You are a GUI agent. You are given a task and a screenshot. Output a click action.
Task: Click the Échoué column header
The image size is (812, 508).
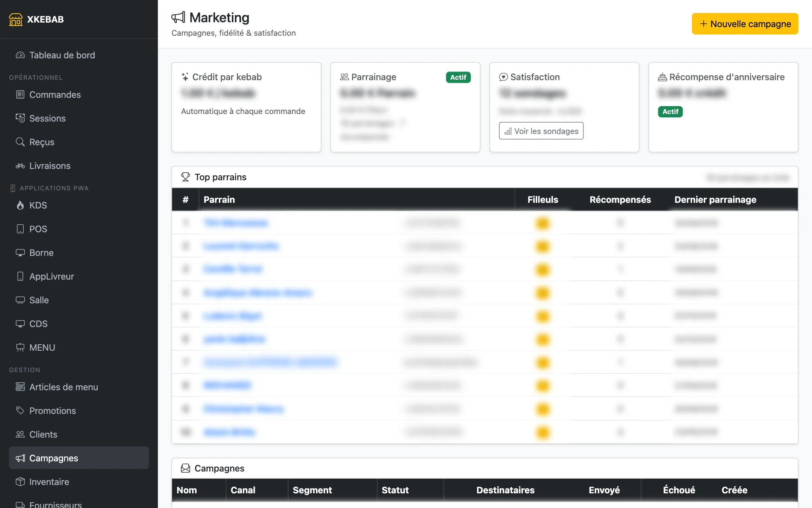(679, 490)
